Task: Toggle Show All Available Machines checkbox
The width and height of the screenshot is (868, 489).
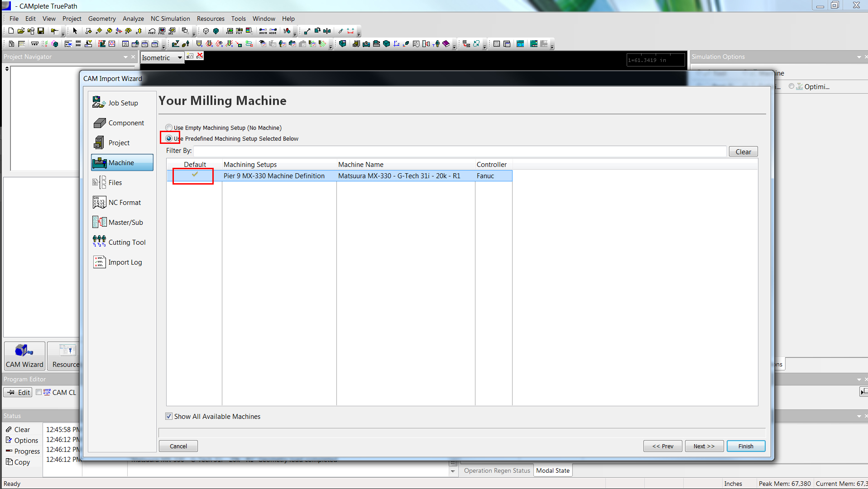Action: click(169, 416)
